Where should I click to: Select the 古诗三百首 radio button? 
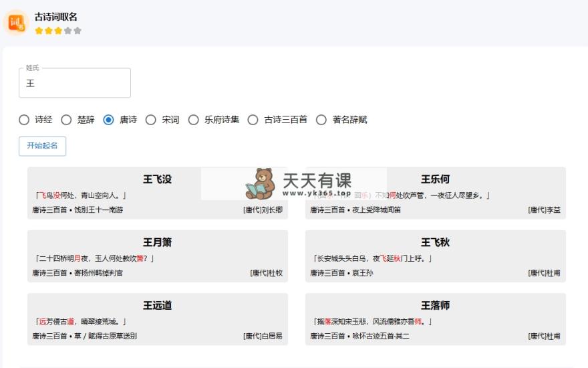(253, 120)
